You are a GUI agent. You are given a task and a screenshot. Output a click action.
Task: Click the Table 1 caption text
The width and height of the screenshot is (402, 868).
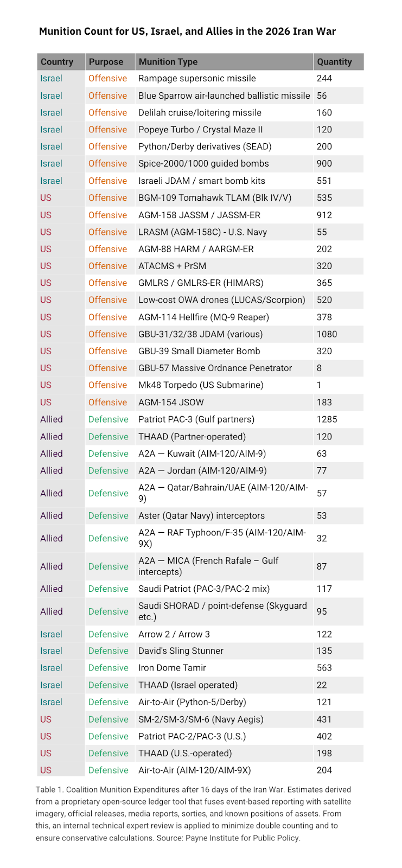193,814
